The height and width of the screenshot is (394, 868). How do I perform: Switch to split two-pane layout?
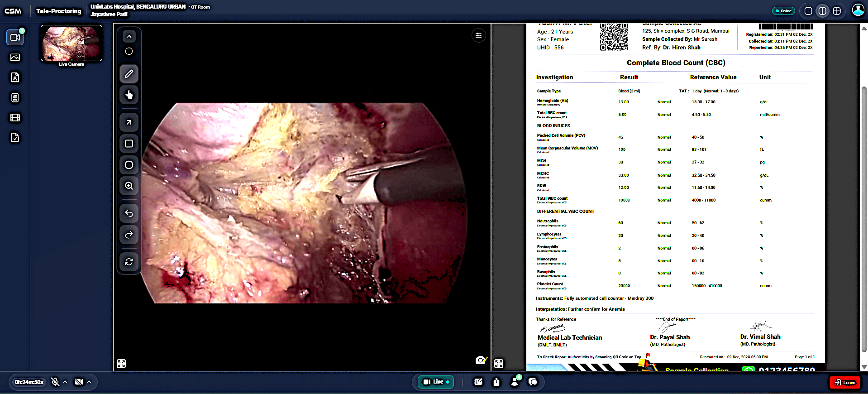click(823, 11)
